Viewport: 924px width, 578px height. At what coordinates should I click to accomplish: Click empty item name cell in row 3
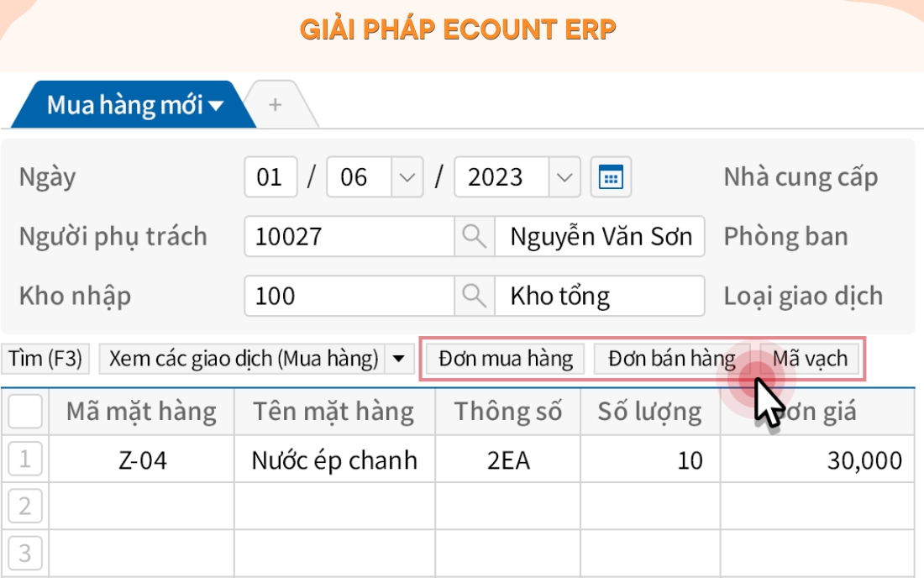tap(334, 554)
